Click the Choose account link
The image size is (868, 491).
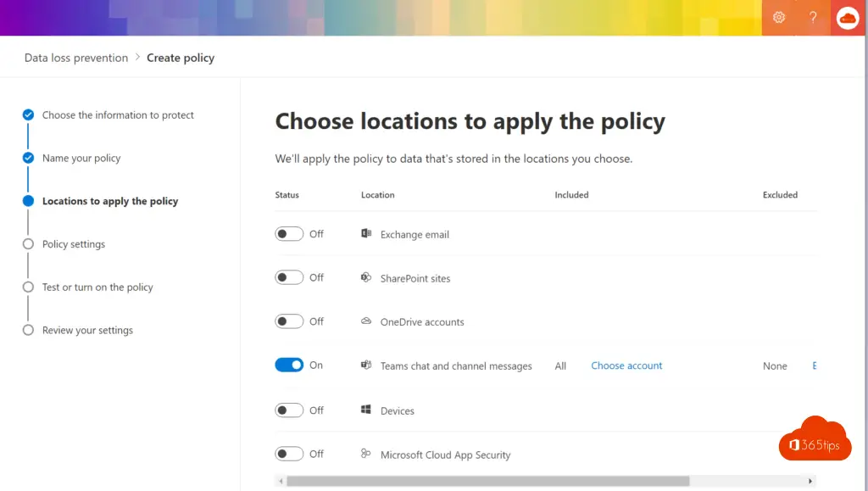(x=626, y=365)
